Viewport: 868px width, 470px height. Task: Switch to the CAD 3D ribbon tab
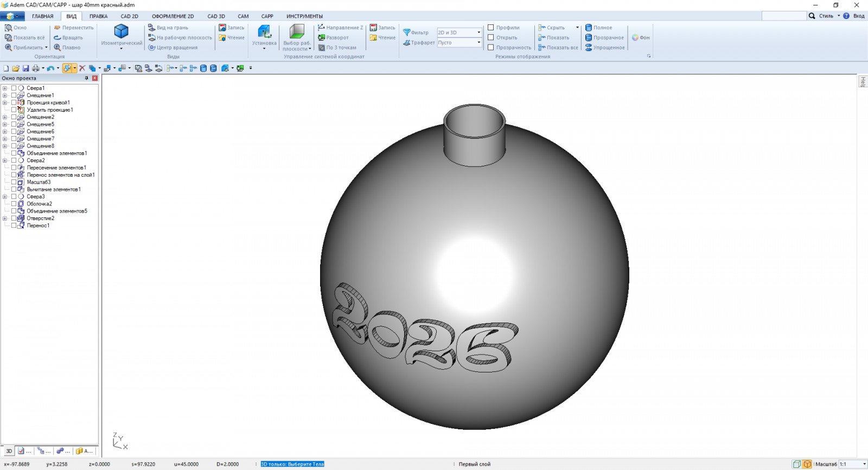[216, 16]
